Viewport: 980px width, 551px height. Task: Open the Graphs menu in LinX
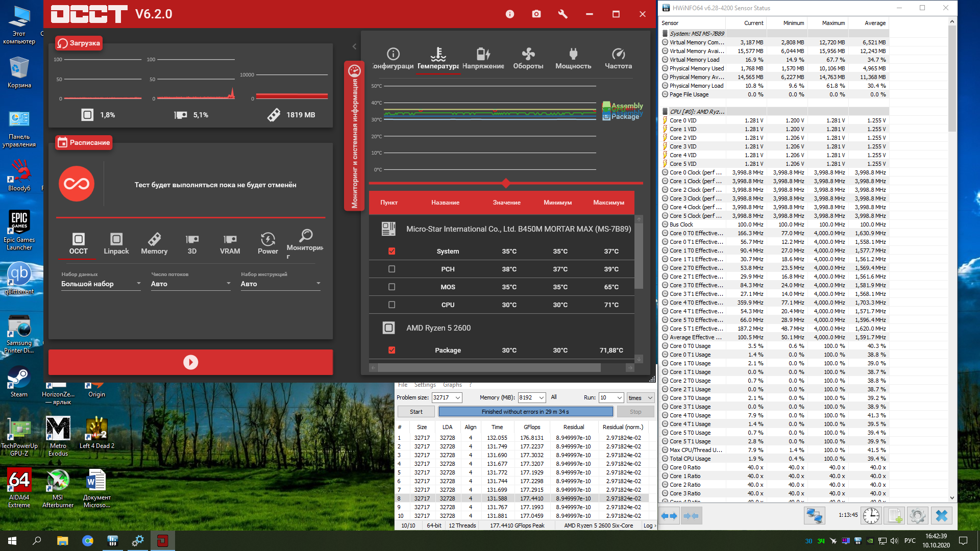[x=452, y=385]
